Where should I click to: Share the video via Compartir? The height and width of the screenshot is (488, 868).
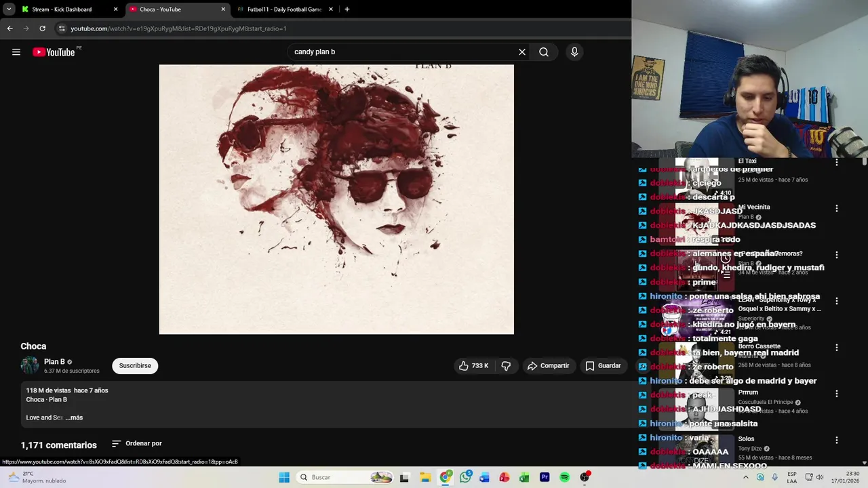[x=549, y=366]
